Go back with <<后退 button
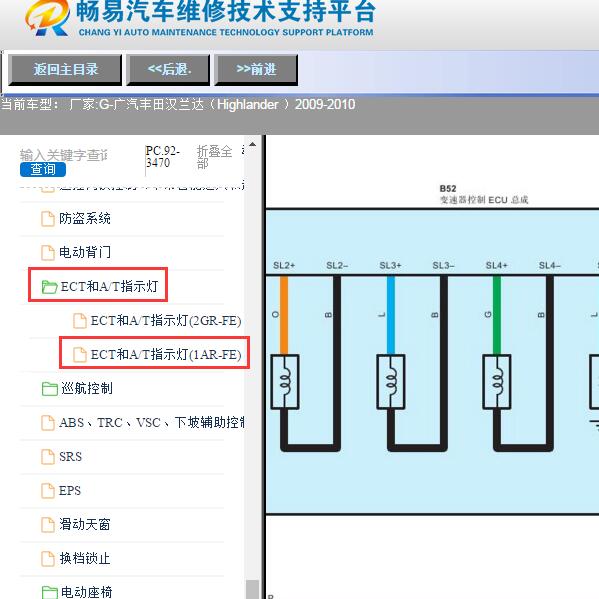Screen dimensions: 599x599 pos(168,70)
